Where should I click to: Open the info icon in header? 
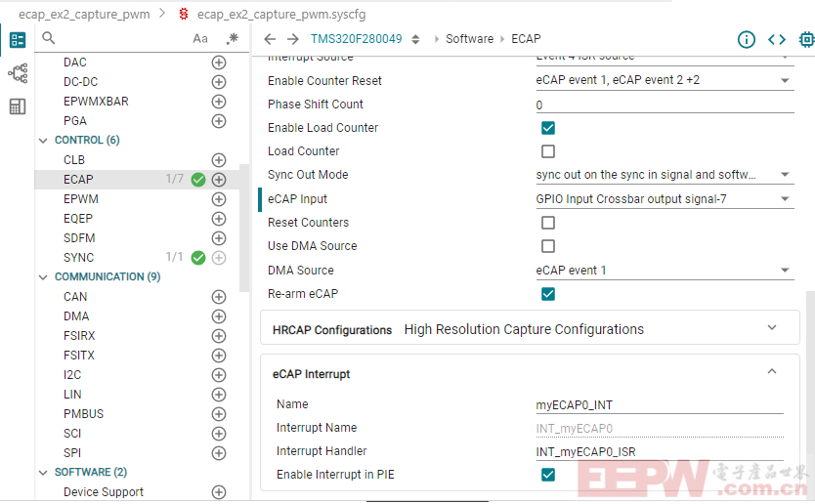click(747, 39)
